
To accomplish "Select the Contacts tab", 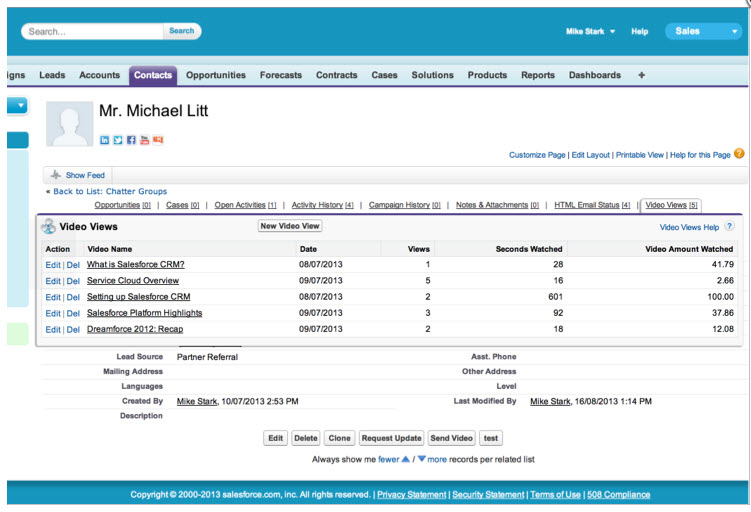I will (x=153, y=76).
